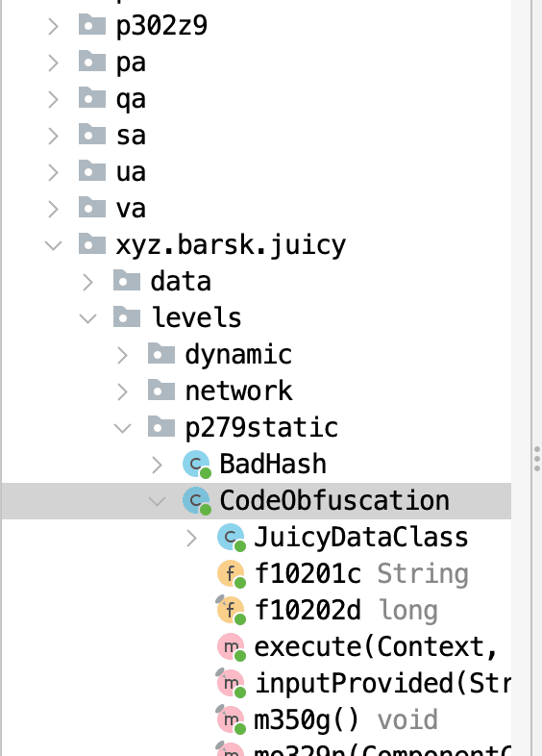
Task: Click the inputProvided method icon
Action: coord(231,683)
